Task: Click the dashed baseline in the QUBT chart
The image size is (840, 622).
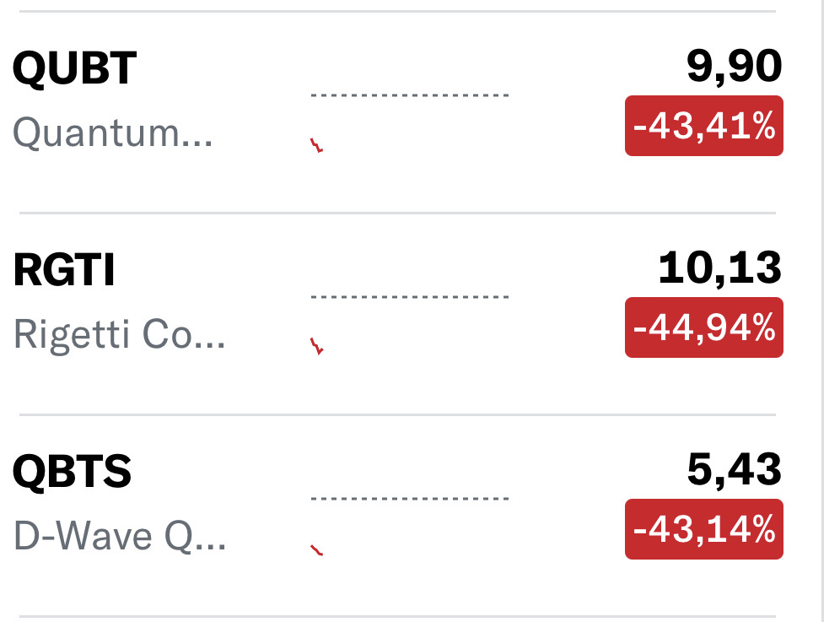Action: click(x=410, y=95)
